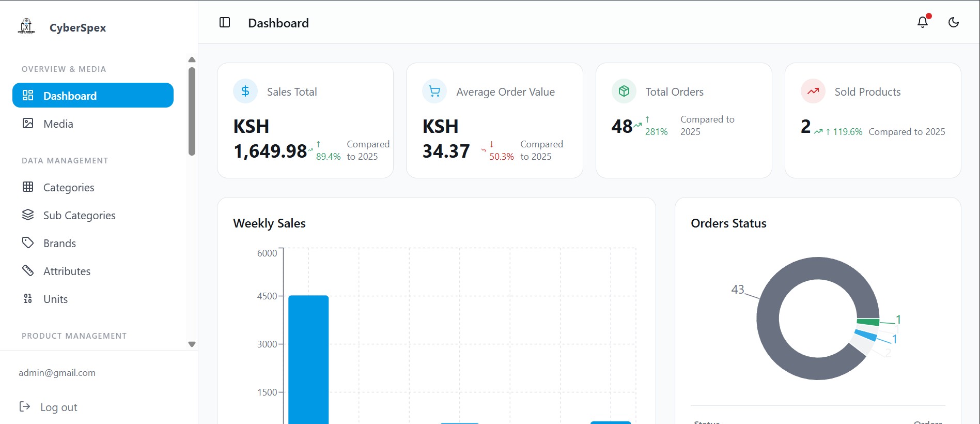Image resolution: width=980 pixels, height=424 pixels.
Task: Click the Sub Categories layers icon
Action: point(28,215)
